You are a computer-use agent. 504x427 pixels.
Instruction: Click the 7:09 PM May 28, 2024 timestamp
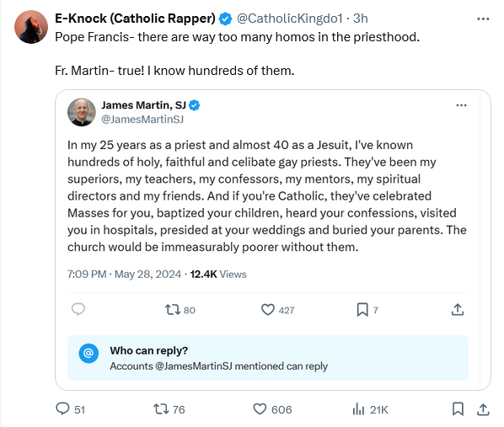[124, 274]
